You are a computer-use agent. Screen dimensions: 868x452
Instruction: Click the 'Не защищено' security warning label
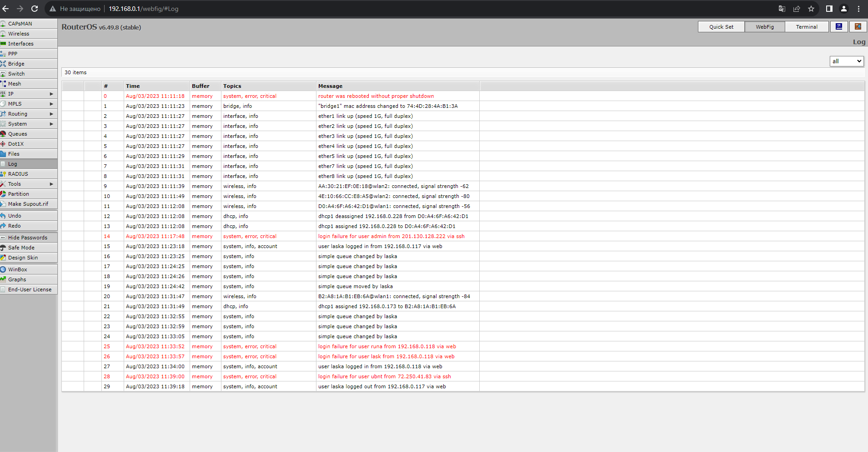tap(80, 9)
